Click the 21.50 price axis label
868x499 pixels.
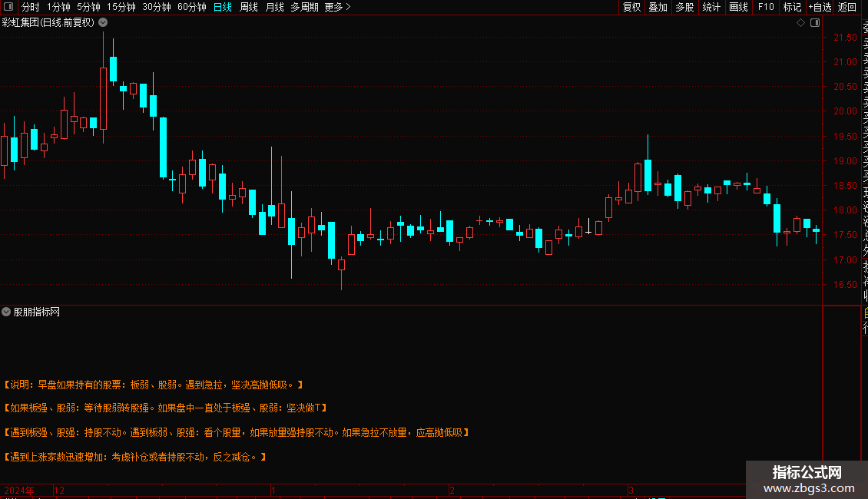845,38
